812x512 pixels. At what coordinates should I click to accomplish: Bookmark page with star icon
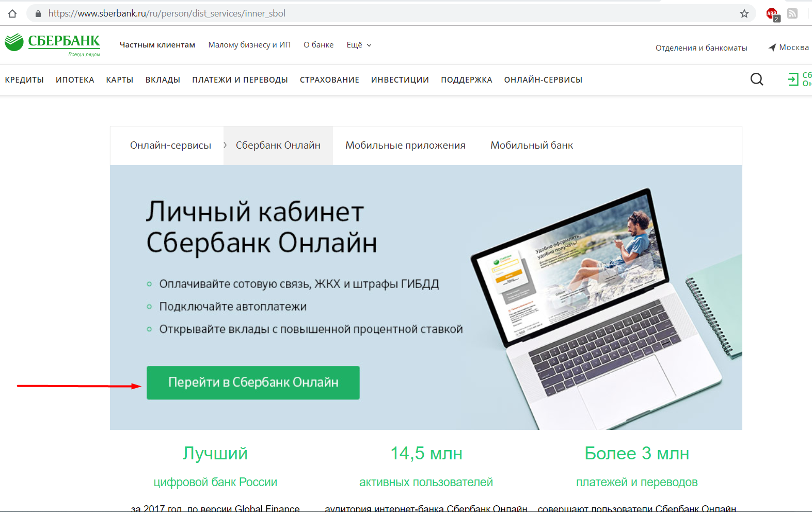coord(744,14)
